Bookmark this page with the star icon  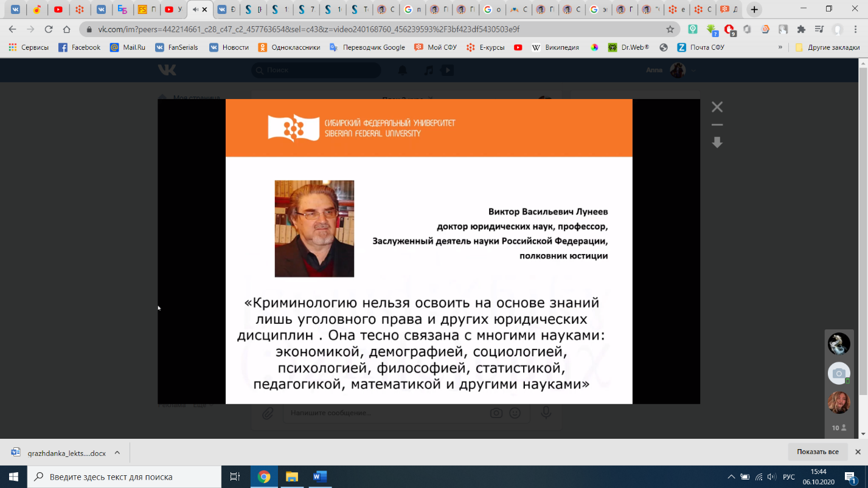670,29
